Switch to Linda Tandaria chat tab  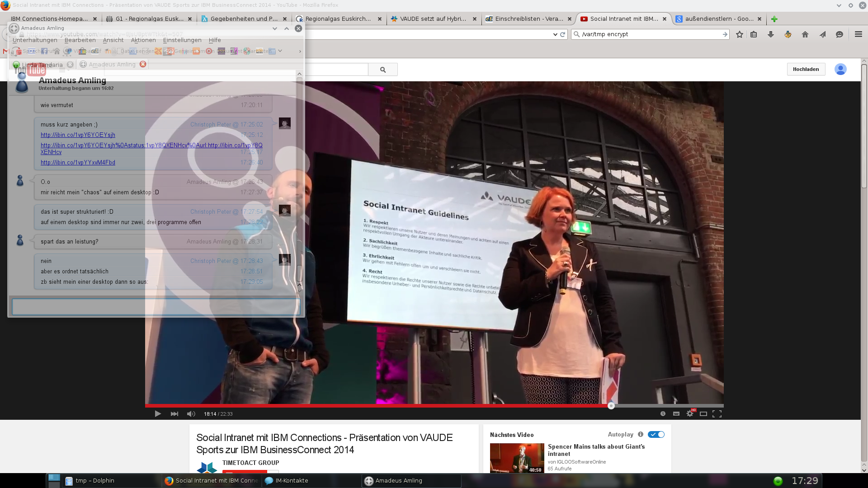point(42,65)
